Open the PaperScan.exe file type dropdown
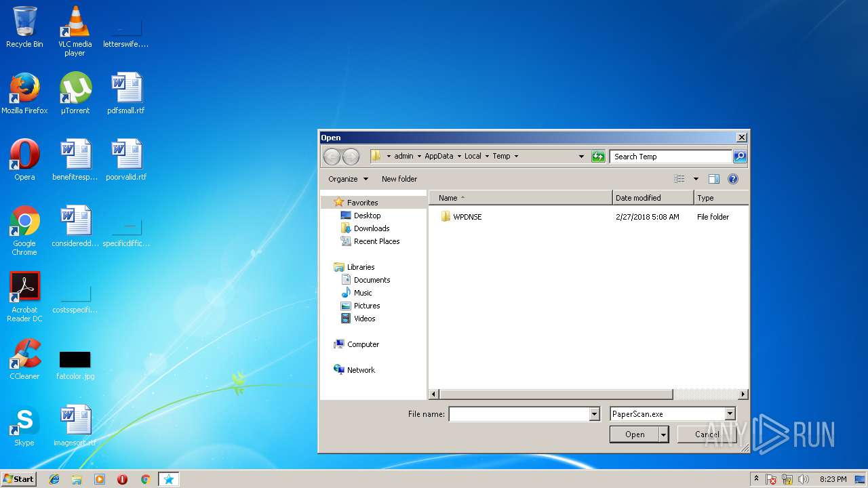The width and height of the screenshot is (868, 488). [x=730, y=414]
